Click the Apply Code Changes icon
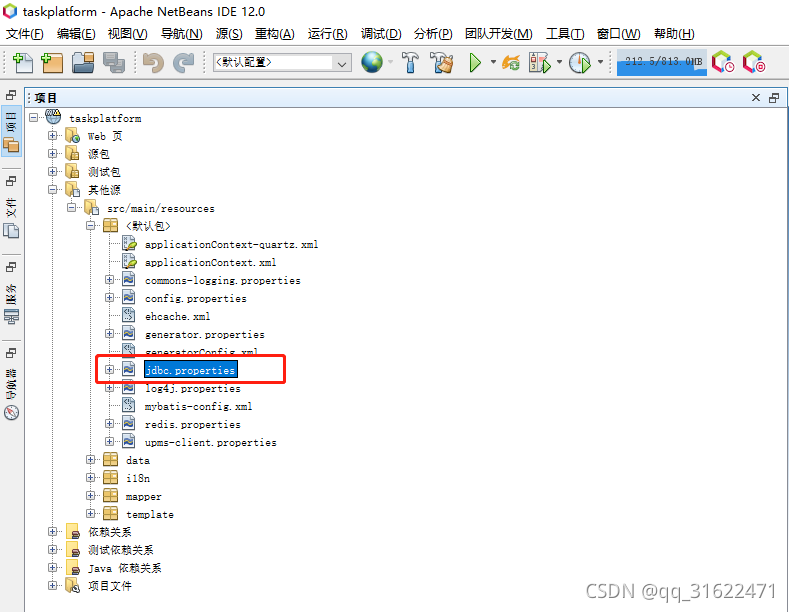This screenshot has height=612, width=789. tap(511, 63)
